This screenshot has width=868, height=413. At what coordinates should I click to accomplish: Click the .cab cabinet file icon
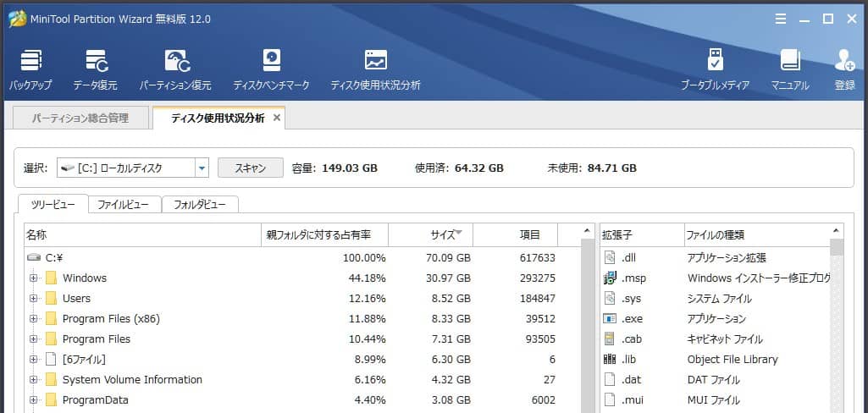(x=610, y=339)
